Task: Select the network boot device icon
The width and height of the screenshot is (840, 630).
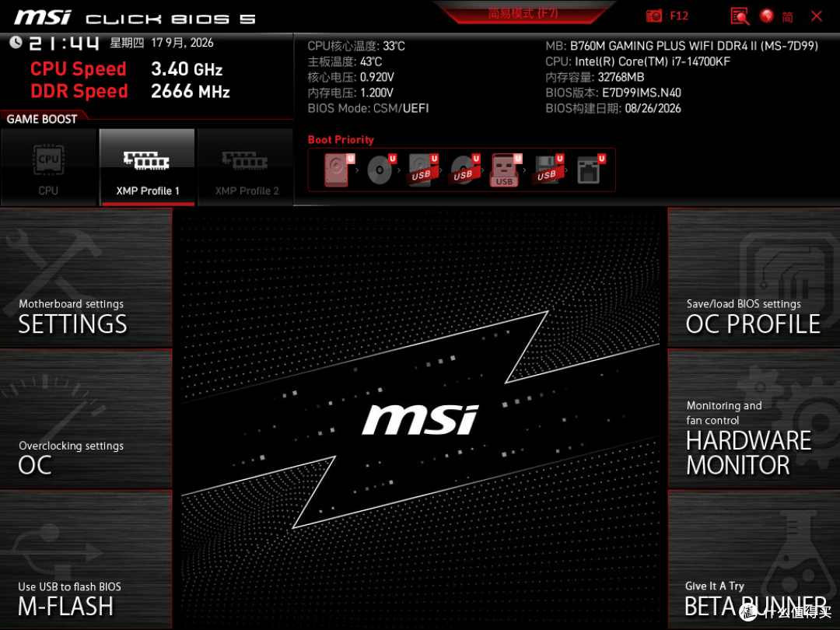Action: coord(590,170)
